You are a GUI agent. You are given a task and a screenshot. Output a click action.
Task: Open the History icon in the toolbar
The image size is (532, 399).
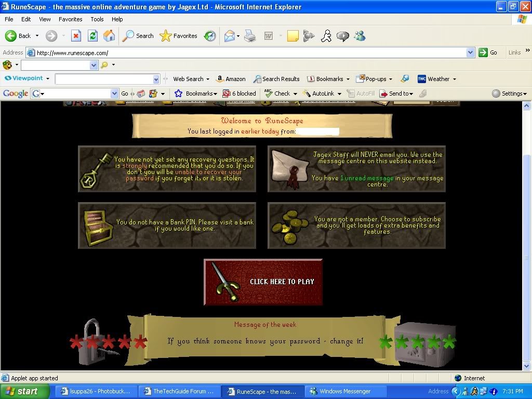click(x=210, y=36)
